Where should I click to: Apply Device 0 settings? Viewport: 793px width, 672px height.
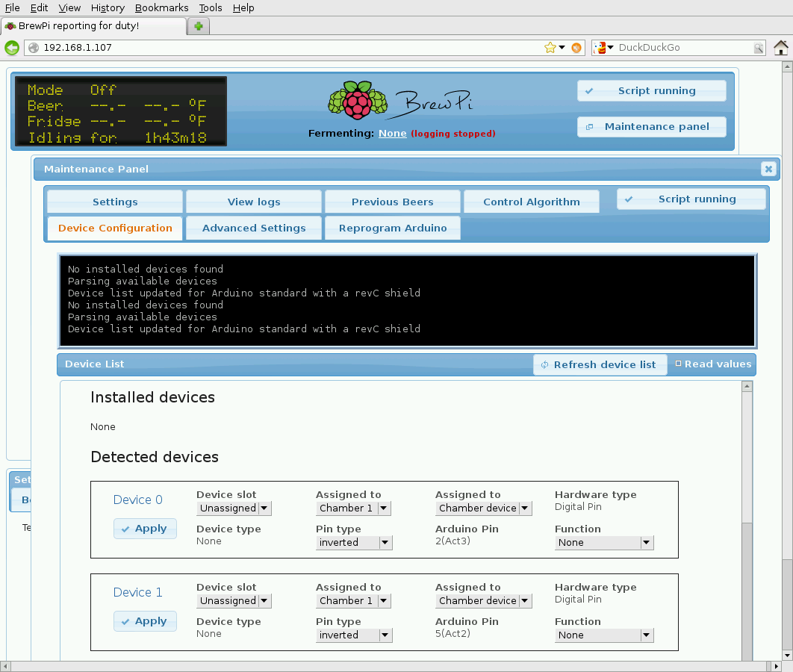tap(145, 529)
